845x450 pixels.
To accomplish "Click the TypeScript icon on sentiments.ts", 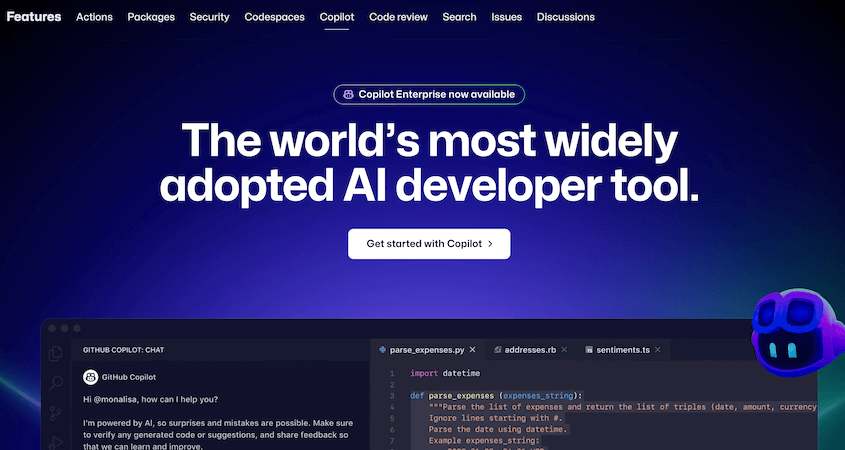I will 589,350.
